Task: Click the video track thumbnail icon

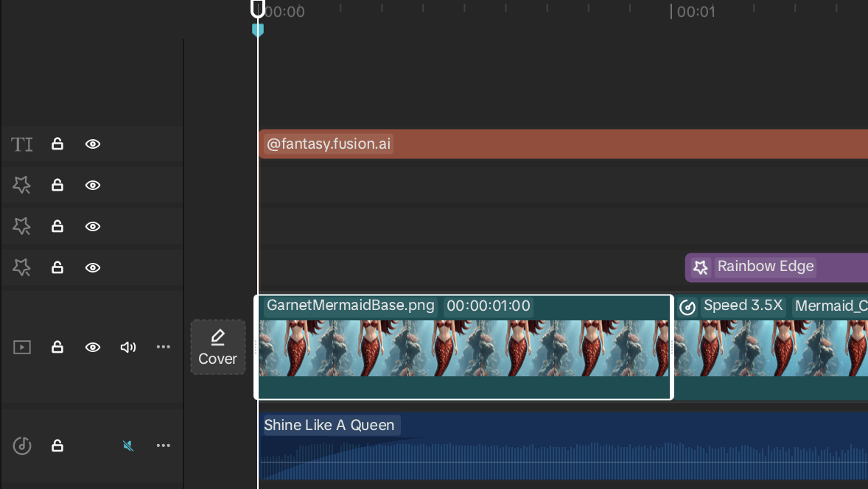Action: point(21,347)
